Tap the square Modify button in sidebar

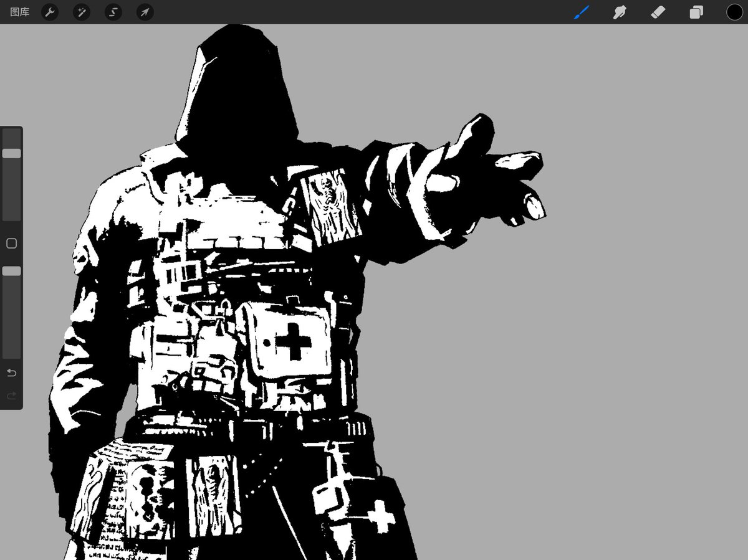pos(11,244)
